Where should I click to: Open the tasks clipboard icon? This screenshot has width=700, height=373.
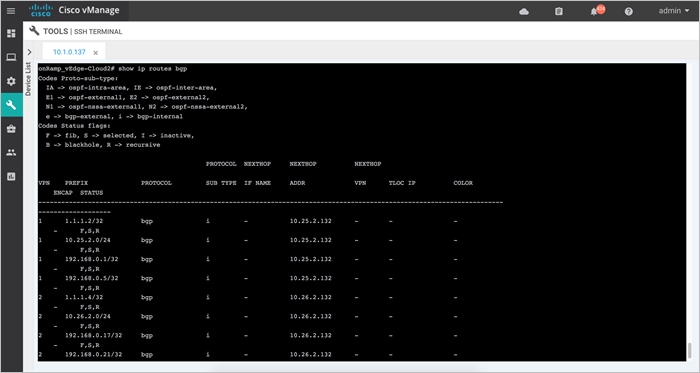point(558,12)
